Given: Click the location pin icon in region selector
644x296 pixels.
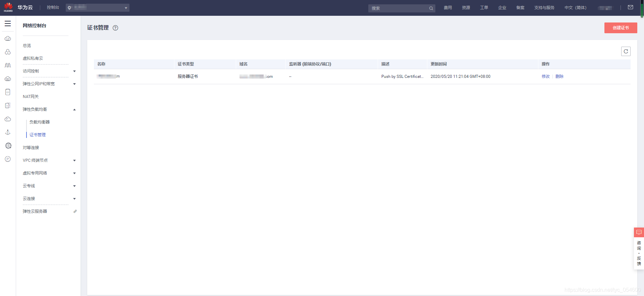Looking at the screenshot, I should (x=69, y=8).
